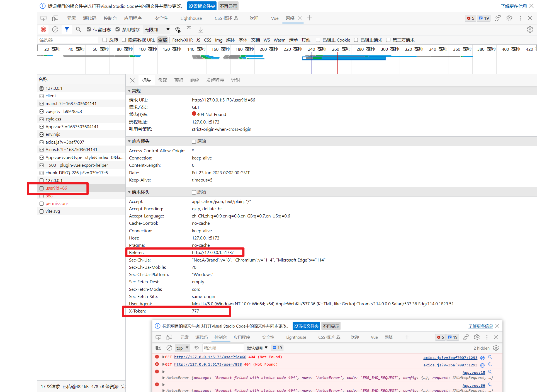The height and width of the screenshot is (392, 537).
Task: Uncheck the disable cache checkbox
Action: point(118,30)
